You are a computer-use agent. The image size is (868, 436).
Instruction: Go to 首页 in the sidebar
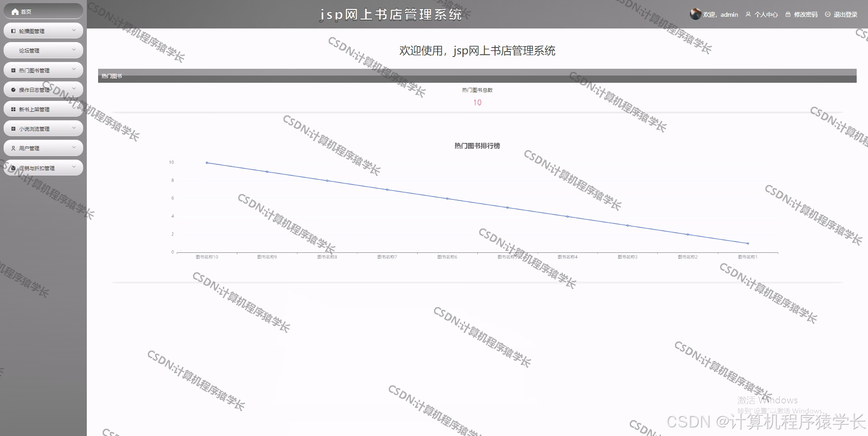coord(26,12)
